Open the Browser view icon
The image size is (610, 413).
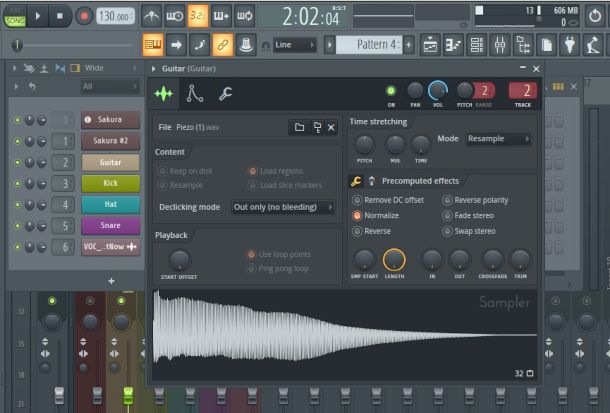[x=523, y=45]
